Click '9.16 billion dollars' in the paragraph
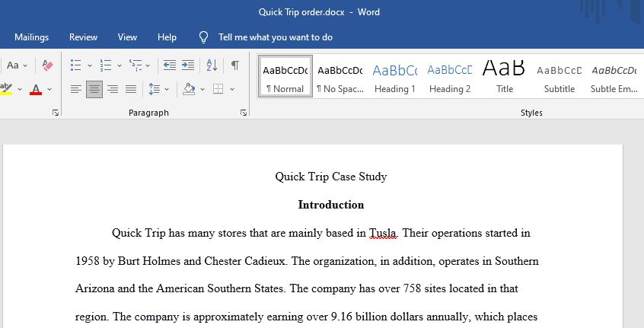This screenshot has width=644, height=328. [377, 317]
